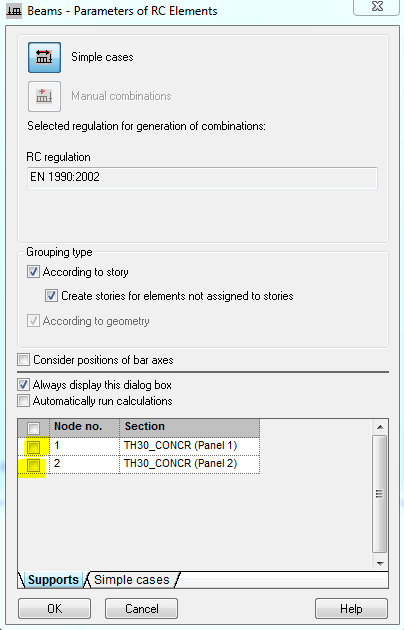Confirm with the OK button

pos(55,609)
